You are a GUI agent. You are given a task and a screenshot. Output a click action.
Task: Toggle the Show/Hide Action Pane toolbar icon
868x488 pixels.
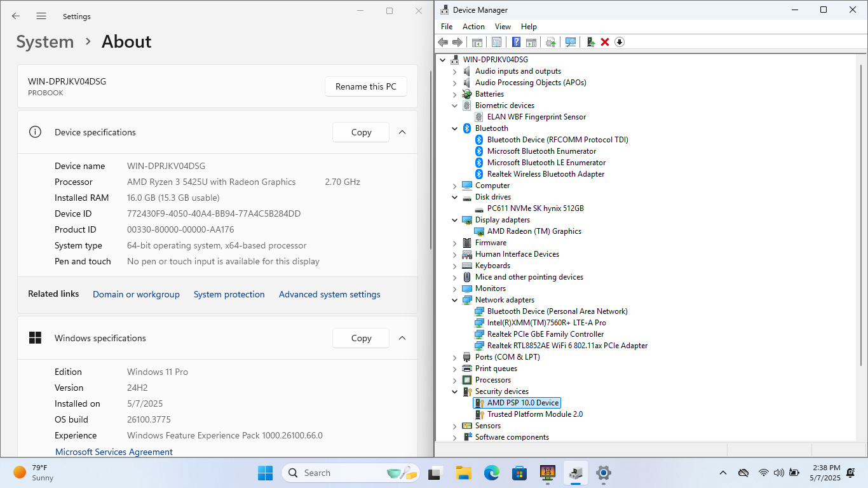click(x=531, y=42)
